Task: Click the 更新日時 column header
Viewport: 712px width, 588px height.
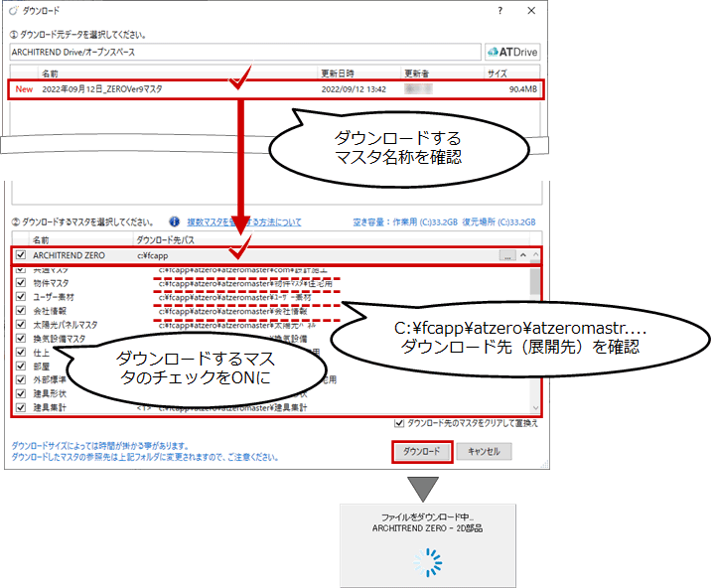Action: click(x=338, y=73)
